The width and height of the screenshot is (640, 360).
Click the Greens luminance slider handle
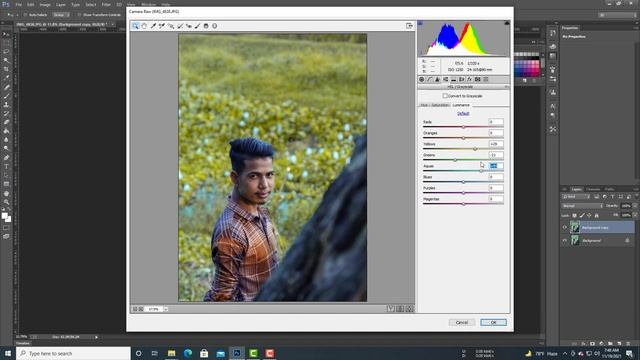click(x=456, y=160)
